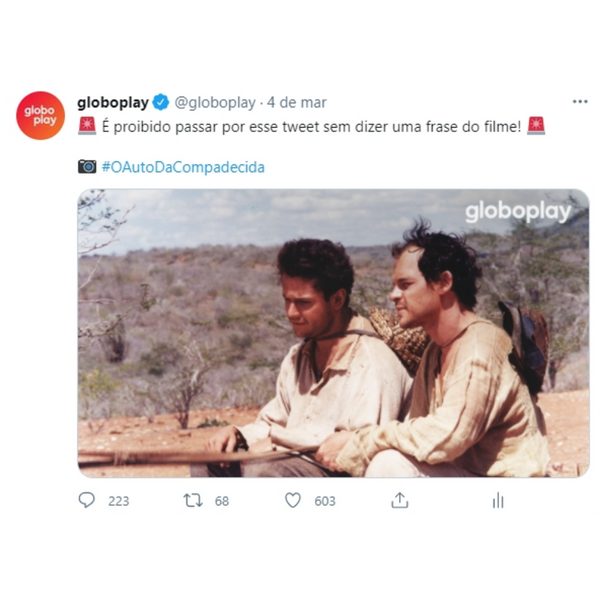Viewport: 600px width, 600px height.
Task: Open tweet analytics bar chart icon
Action: pyautogui.click(x=498, y=500)
